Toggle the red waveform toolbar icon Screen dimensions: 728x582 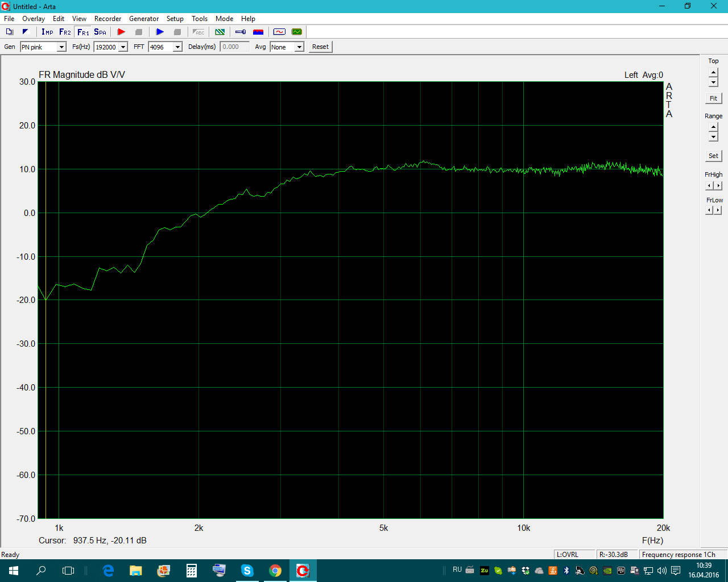tap(279, 32)
